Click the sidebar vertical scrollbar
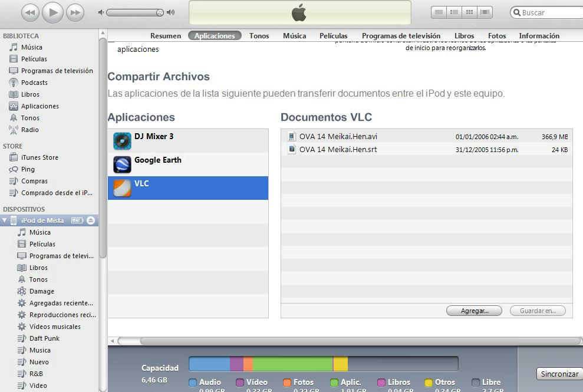The image size is (583, 392). click(103, 147)
